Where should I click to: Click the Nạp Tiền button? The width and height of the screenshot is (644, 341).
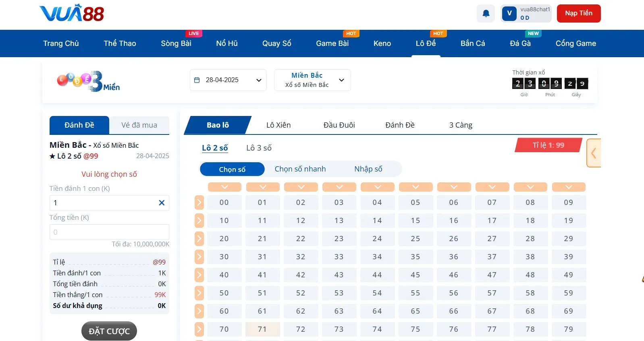tap(578, 13)
